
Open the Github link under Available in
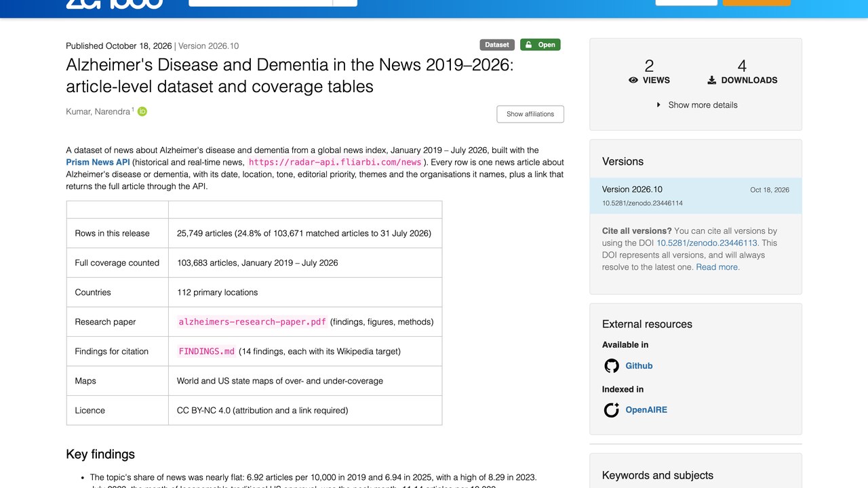point(639,366)
